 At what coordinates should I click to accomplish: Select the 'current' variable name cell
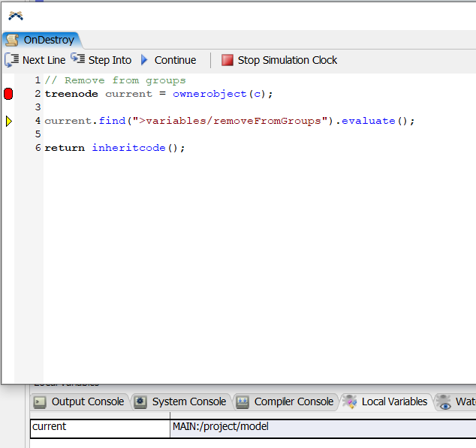(x=100, y=426)
